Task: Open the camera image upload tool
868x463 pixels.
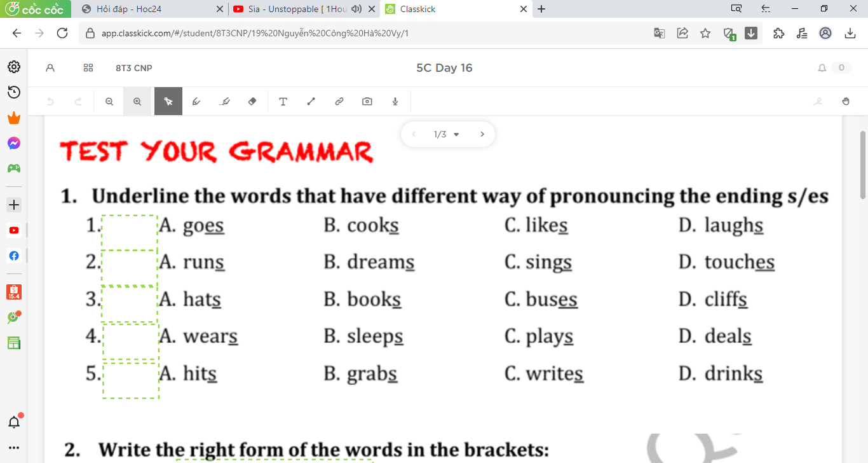Action: [x=367, y=101]
